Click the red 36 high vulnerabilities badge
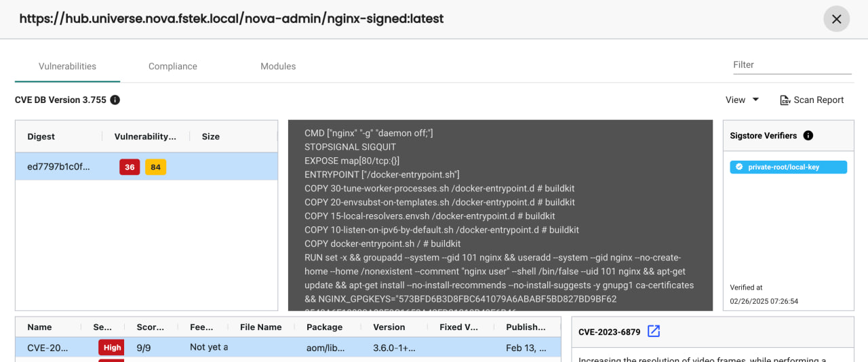The image size is (868, 362). tap(130, 167)
